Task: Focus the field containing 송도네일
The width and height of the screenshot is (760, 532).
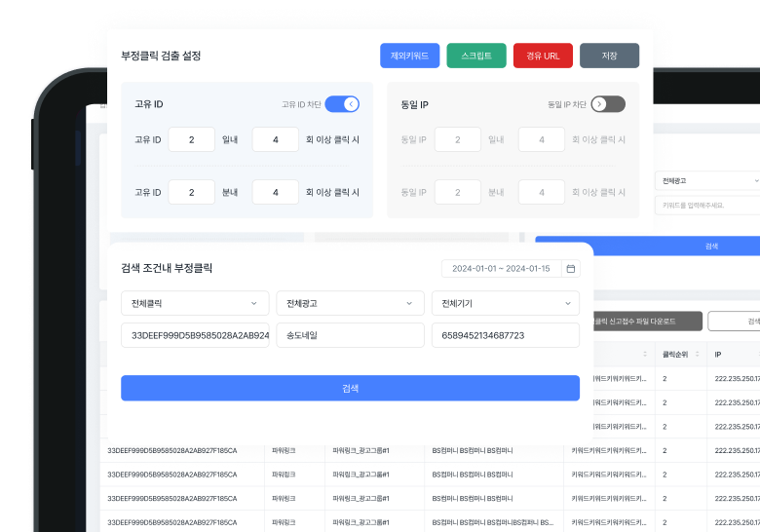Action: pyautogui.click(x=350, y=335)
